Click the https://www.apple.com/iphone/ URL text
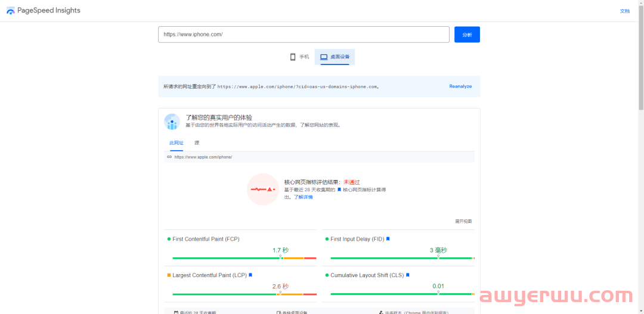The image size is (644, 314). [203, 157]
